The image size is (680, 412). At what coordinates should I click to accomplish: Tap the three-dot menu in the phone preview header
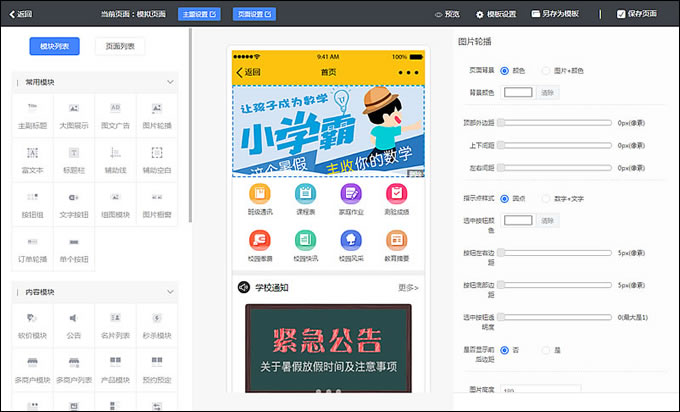click(408, 72)
